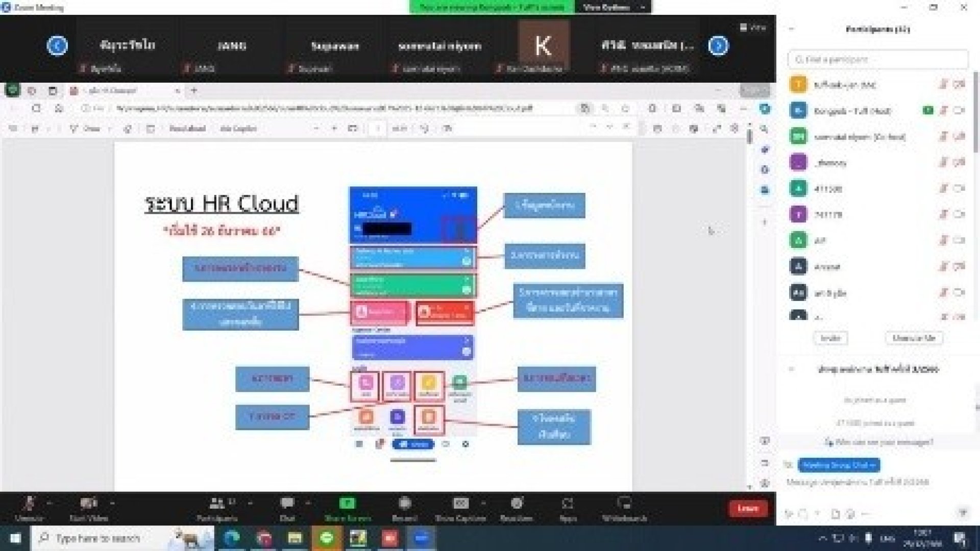Viewport: 980px width, 551px height.
Task: Show next participants with right arrow
Action: [x=718, y=45]
